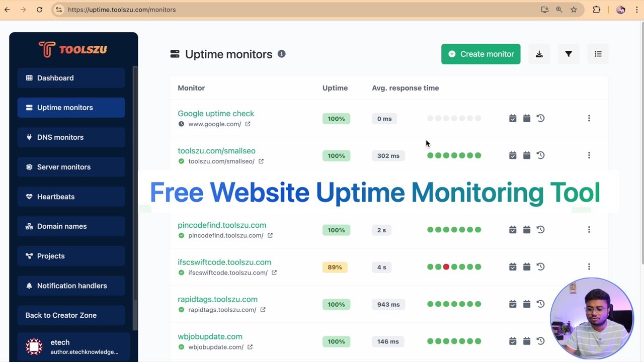Download the monitors export icon
The height and width of the screenshot is (362, 644).
pos(539,54)
